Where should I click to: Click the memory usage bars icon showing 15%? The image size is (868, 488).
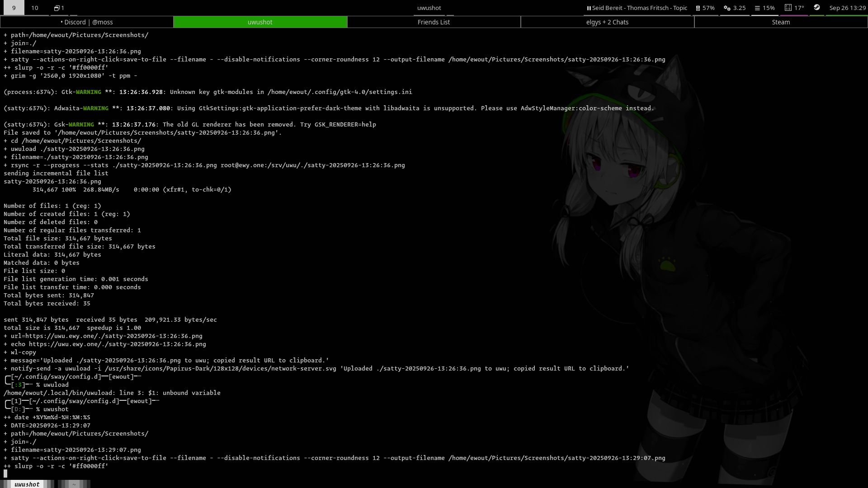coord(757,8)
